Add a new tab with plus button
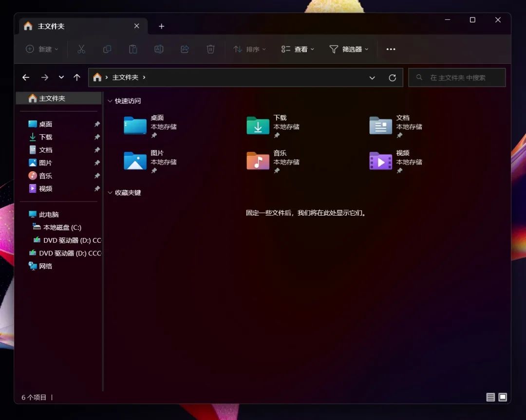 coord(161,26)
